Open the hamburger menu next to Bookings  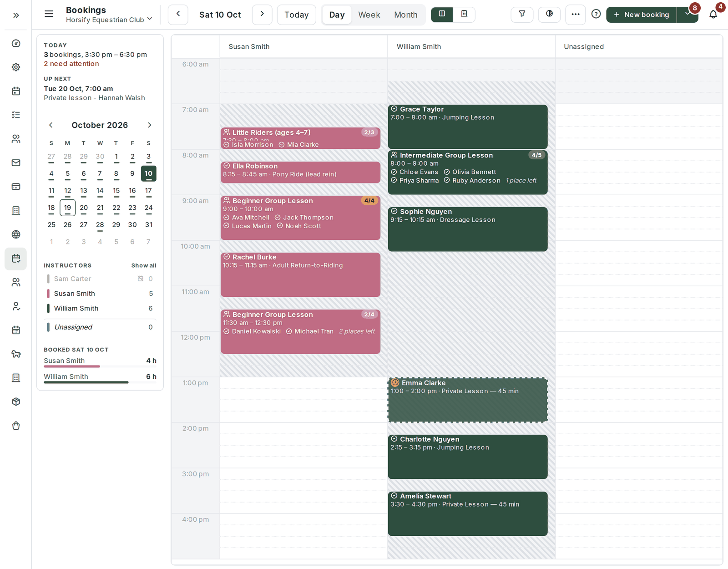click(x=49, y=14)
